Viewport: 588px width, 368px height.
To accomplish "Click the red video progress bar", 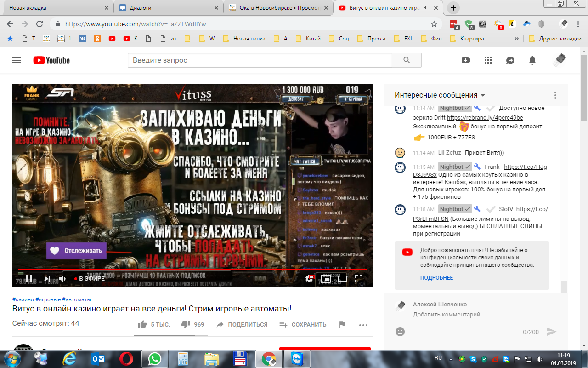I will point(184,270).
